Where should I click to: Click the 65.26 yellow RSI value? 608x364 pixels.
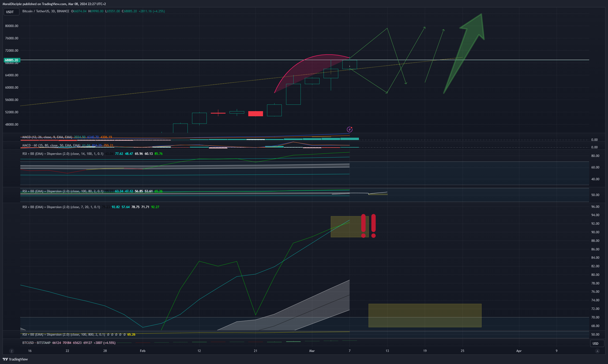[x=131, y=335]
